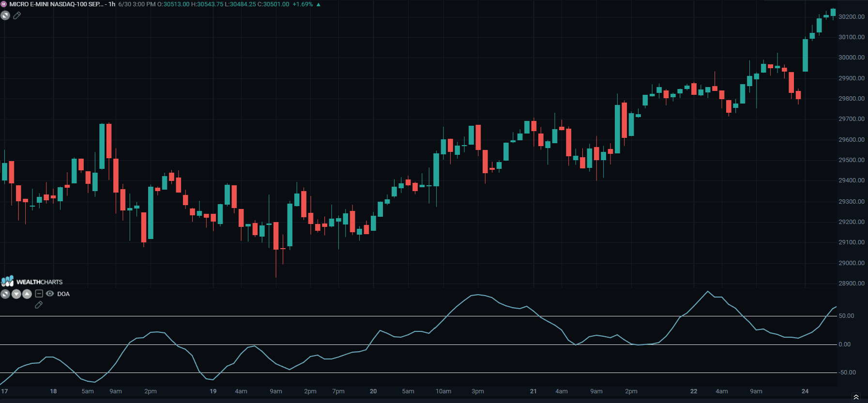Click the 28900.00 price axis label
Image resolution: width=868 pixels, height=403 pixels.
(x=852, y=283)
